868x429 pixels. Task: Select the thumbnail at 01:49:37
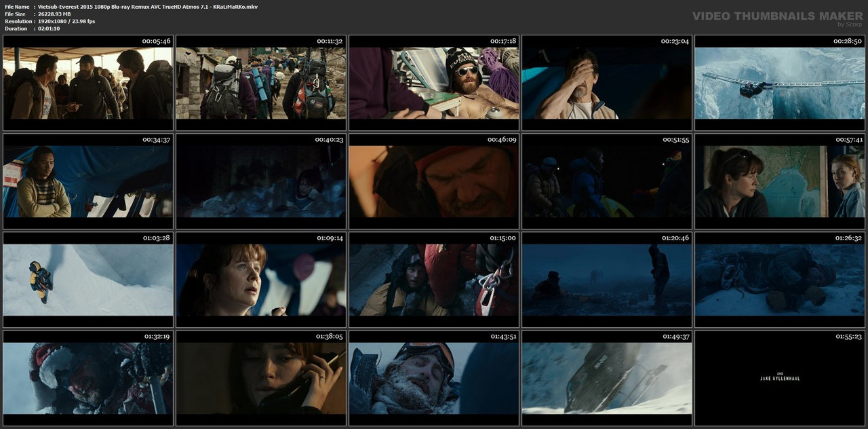tap(607, 378)
